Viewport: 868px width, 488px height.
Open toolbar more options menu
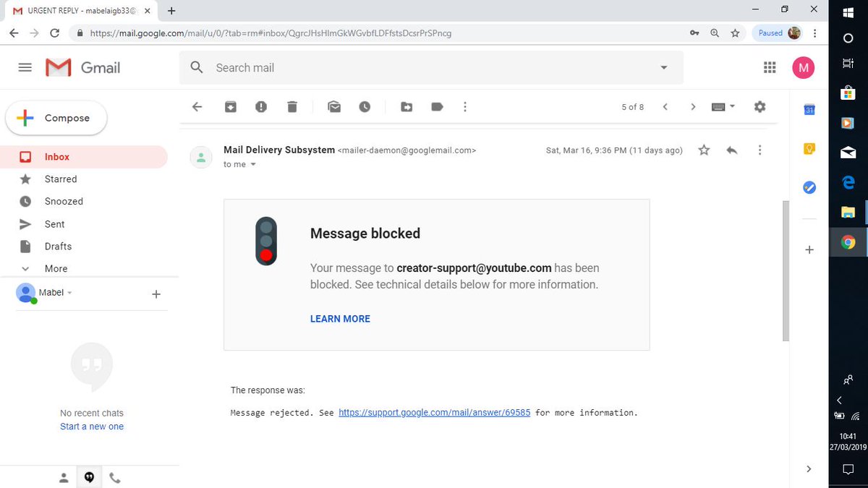(465, 106)
